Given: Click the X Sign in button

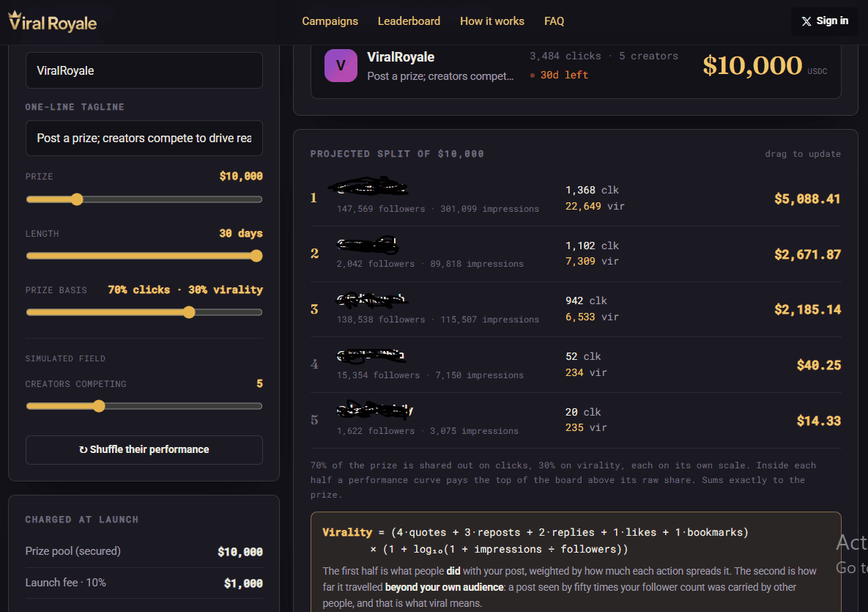Looking at the screenshot, I should pyautogui.click(x=825, y=21).
